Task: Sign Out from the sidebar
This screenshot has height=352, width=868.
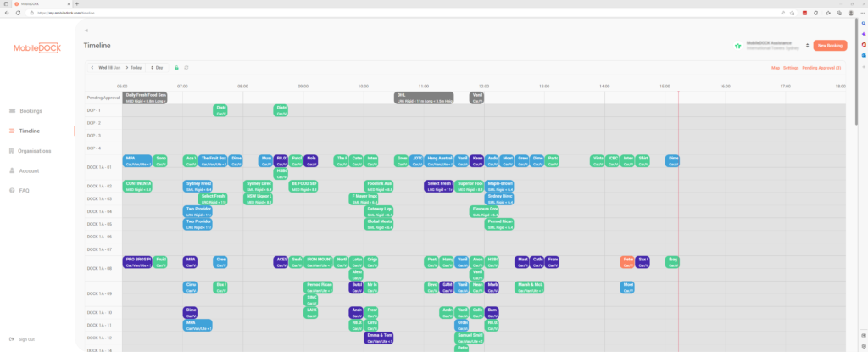Action: point(22,339)
